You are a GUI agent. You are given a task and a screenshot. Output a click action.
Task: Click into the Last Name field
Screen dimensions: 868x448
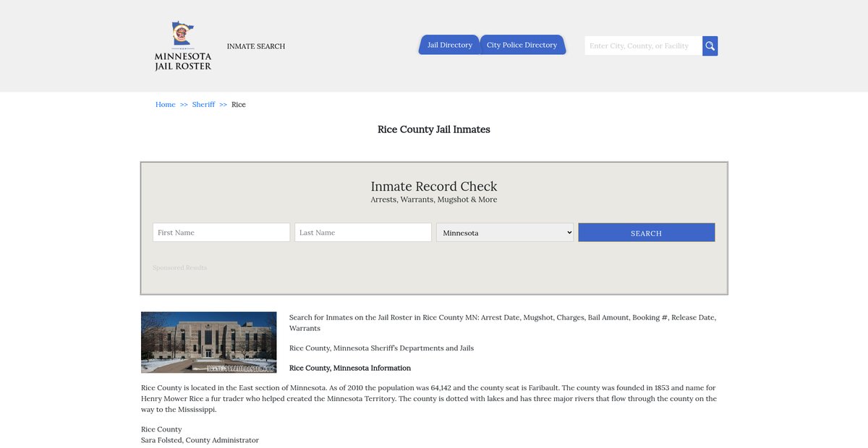363,233
